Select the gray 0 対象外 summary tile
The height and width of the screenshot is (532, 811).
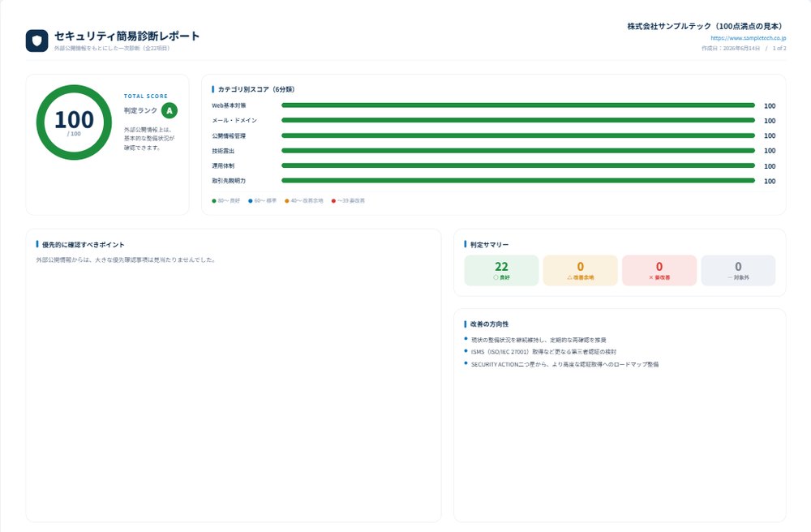738,270
